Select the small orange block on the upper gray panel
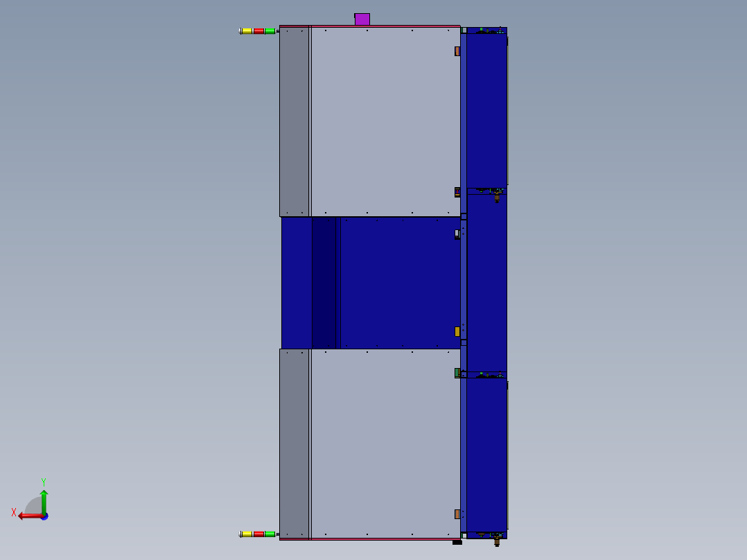This screenshot has width=747, height=560. click(457, 51)
